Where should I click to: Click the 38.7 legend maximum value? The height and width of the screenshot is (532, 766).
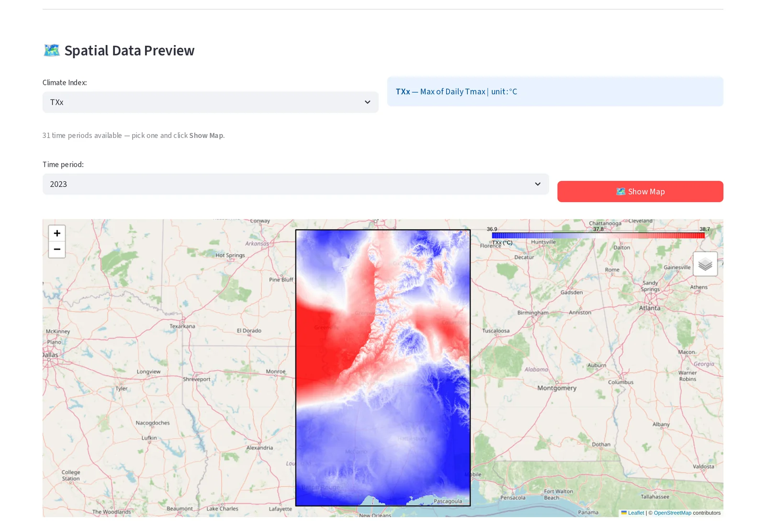(x=705, y=229)
